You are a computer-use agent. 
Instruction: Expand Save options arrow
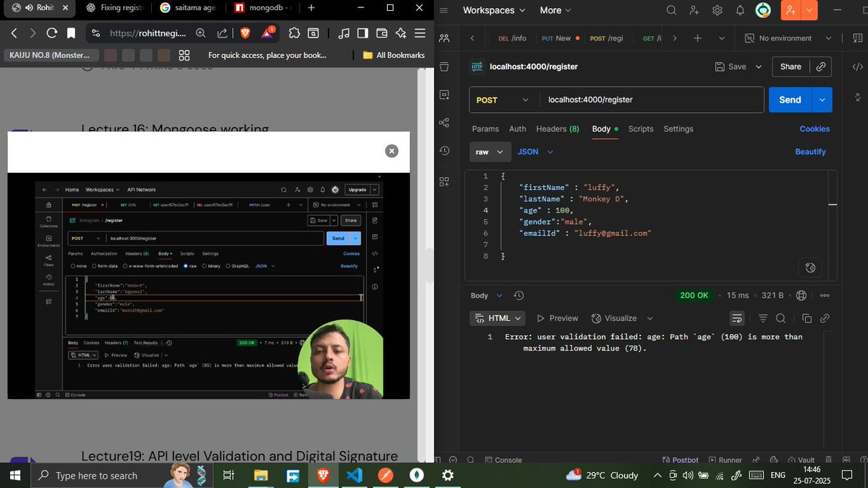click(759, 67)
